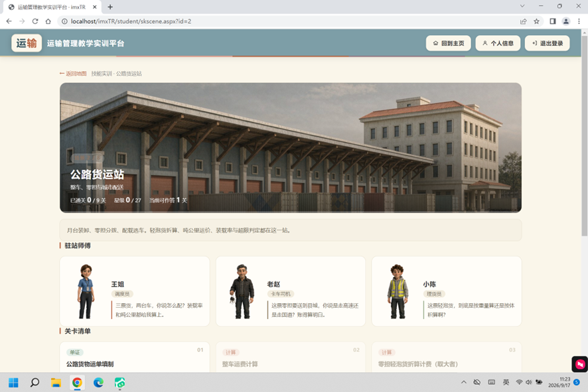This screenshot has width=588, height=392.
Task: Click 退出登录 to log out
Action: (x=547, y=43)
